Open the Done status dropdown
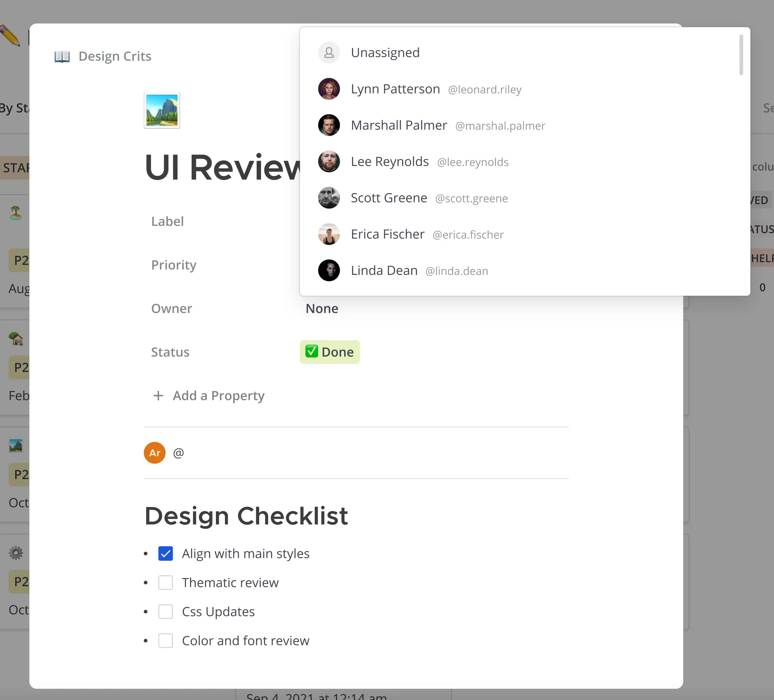The width and height of the screenshot is (774, 700). [x=330, y=352]
